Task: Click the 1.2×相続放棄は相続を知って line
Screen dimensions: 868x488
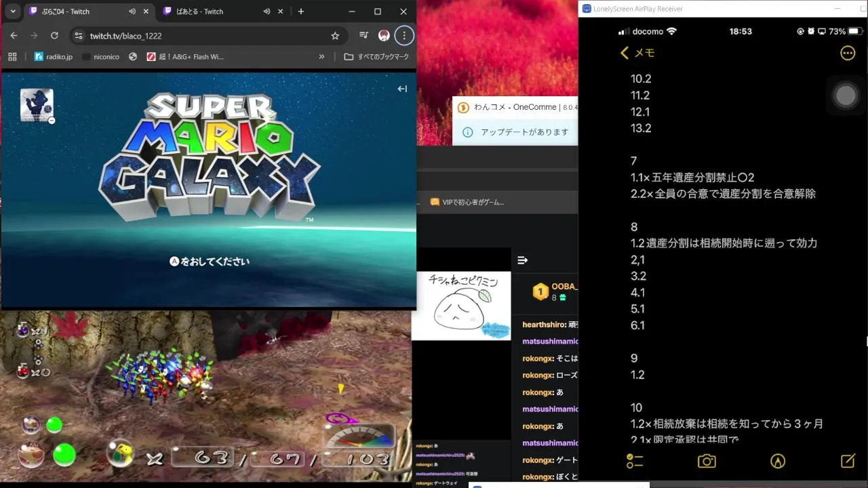Action: click(727, 424)
